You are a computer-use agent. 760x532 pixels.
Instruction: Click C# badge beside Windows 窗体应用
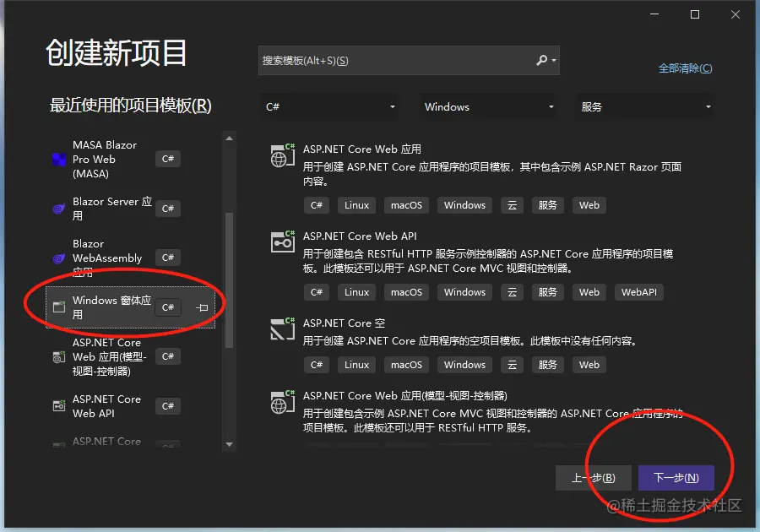point(168,307)
